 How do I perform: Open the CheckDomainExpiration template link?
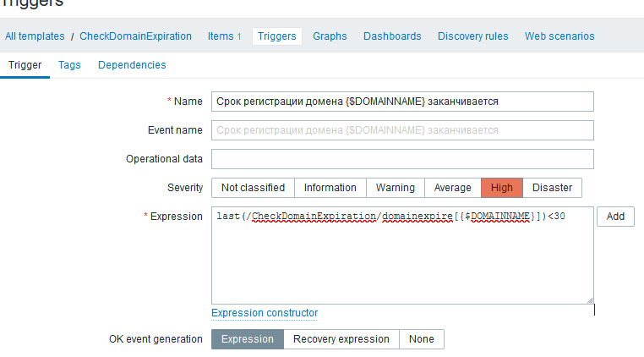point(135,36)
